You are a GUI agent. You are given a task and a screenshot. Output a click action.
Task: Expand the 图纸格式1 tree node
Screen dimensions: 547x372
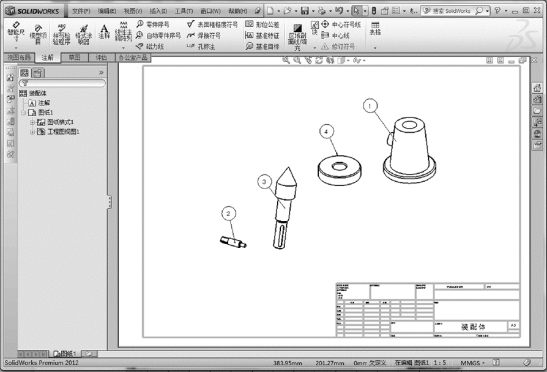[x=32, y=122]
